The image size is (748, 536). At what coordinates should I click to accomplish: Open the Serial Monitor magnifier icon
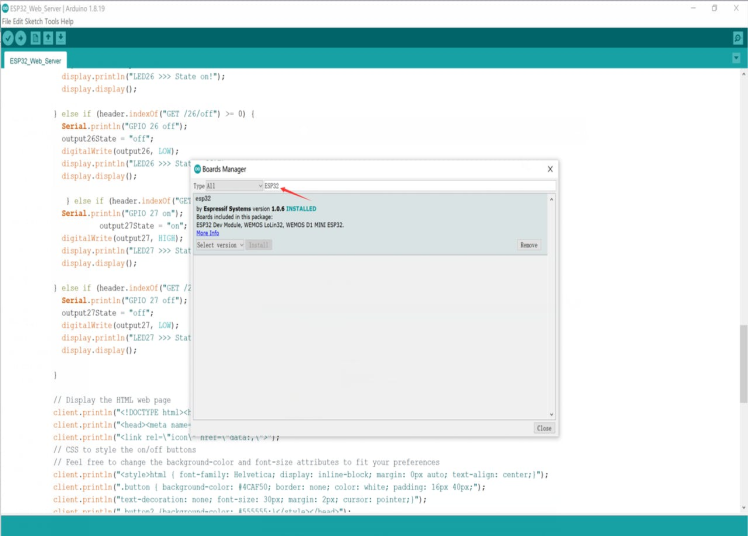738,38
